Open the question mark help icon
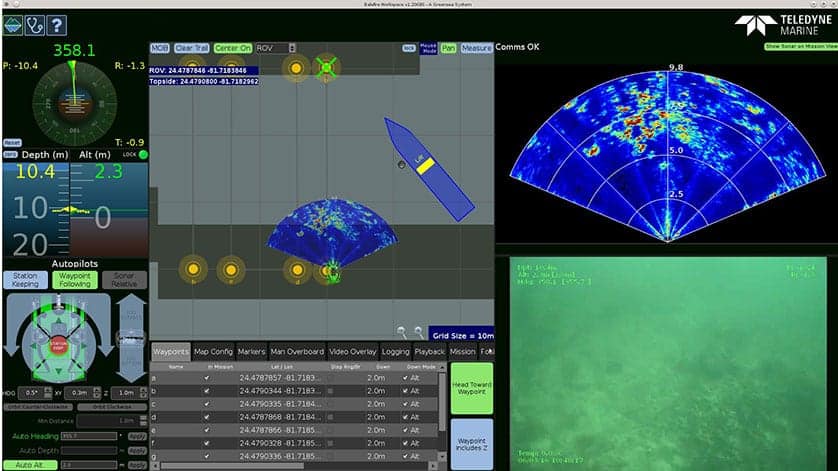The width and height of the screenshot is (838, 471). pos(57,25)
